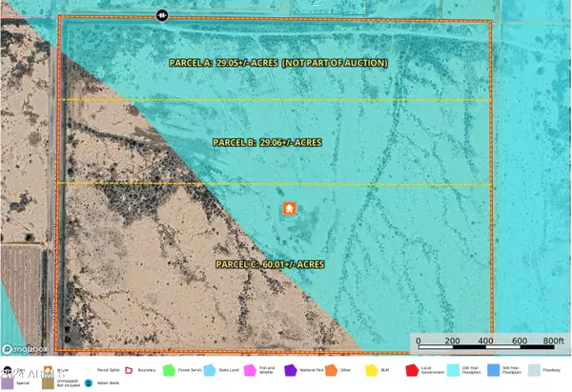Click the black gate icon on north boundary
This screenshot has width=572, height=392.
[x=162, y=15]
